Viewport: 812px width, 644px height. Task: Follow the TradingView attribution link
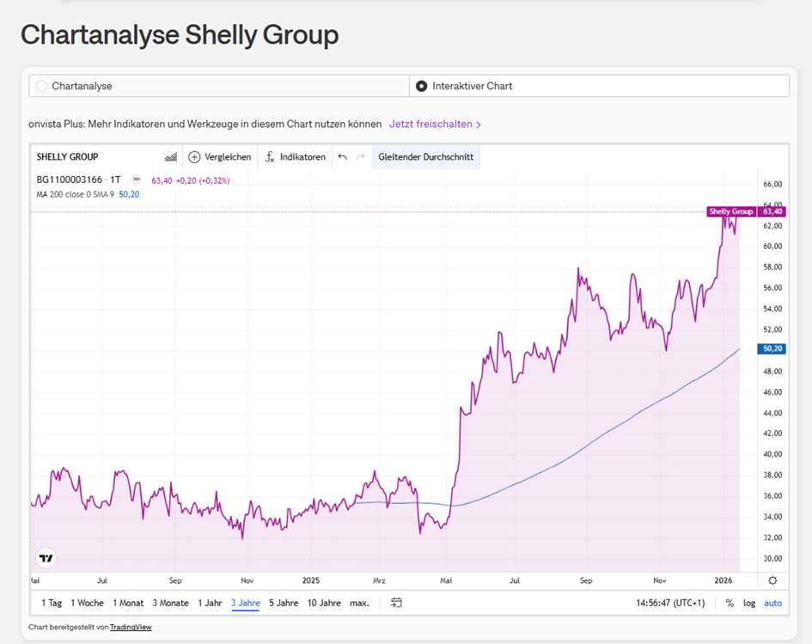[131, 628]
